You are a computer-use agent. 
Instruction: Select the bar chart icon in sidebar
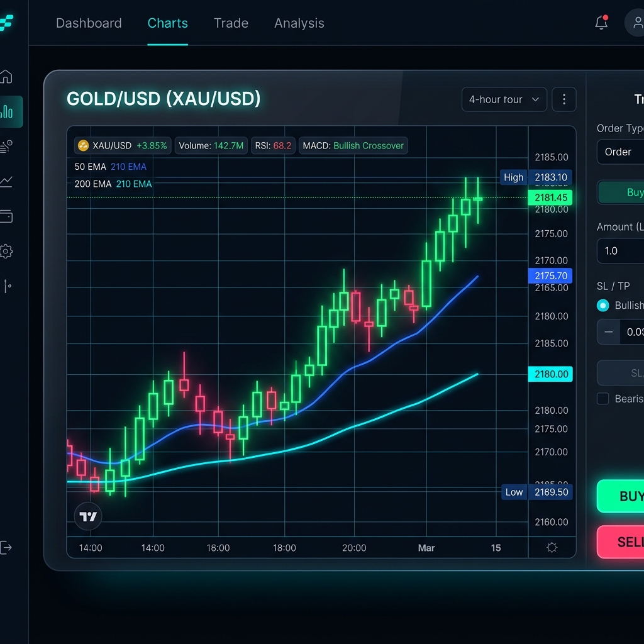6,111
